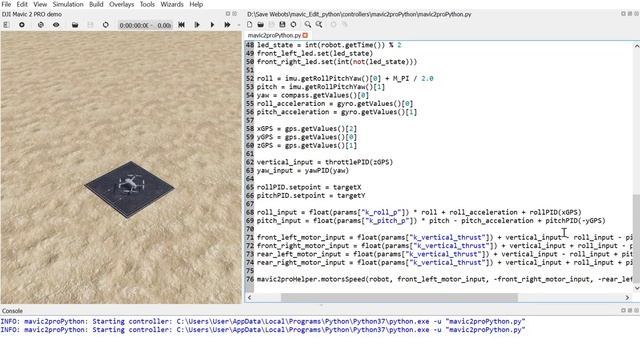Click the second console INFO message
The image size is (640, 360).
[x=263, y=330]
